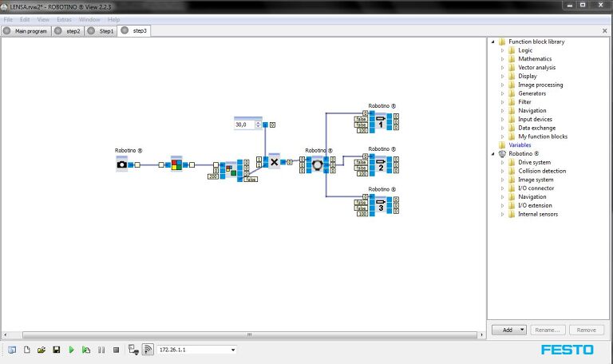Image resolution: width=613 pixels, height=364 pixels.
Task: Open a file using the folder icon
Action: 42,350
